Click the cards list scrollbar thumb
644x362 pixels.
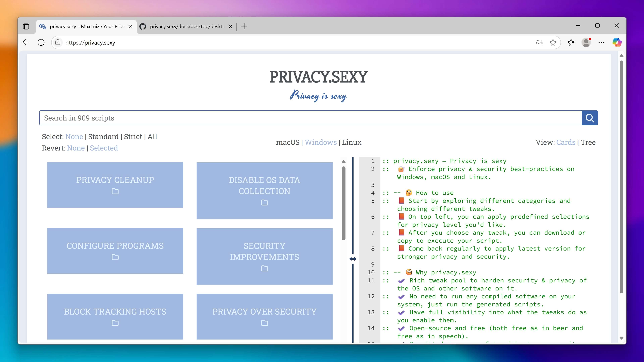(343, 203)
